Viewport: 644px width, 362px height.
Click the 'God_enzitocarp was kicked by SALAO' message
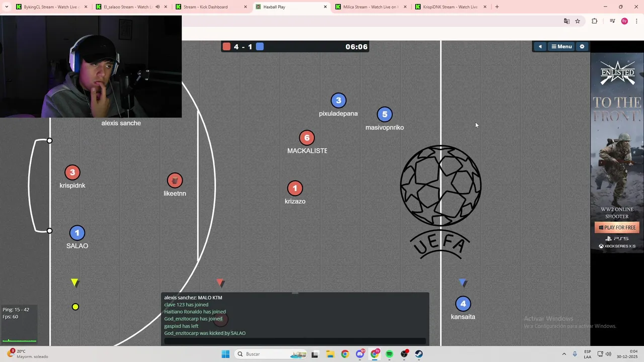pos(205,333)
